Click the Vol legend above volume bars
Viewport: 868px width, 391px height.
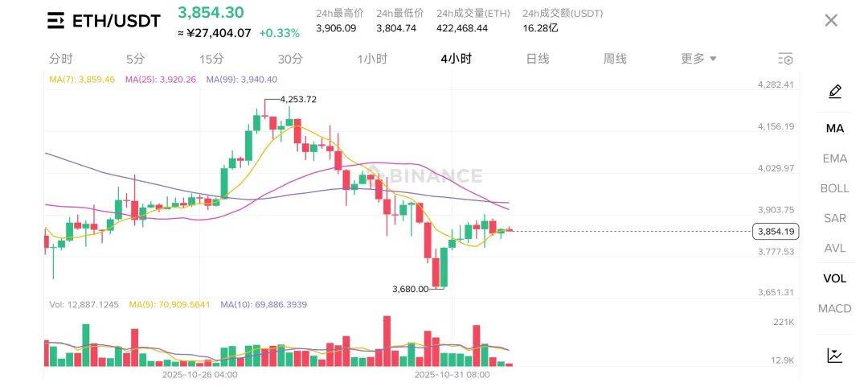84,305
